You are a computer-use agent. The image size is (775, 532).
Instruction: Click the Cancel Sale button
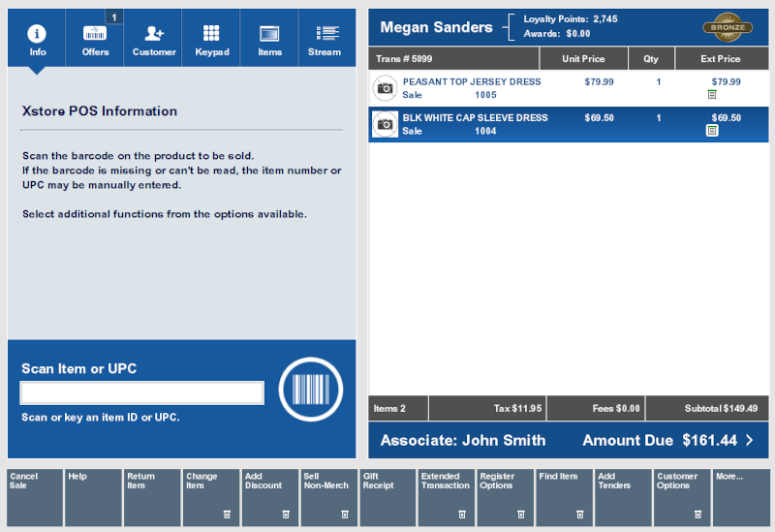point(35,498)
